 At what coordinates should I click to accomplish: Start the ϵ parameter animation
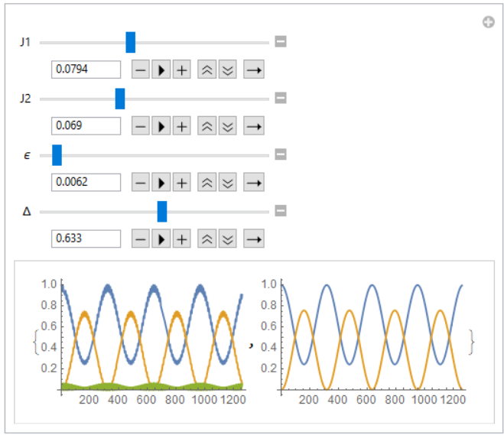[161, 183]
